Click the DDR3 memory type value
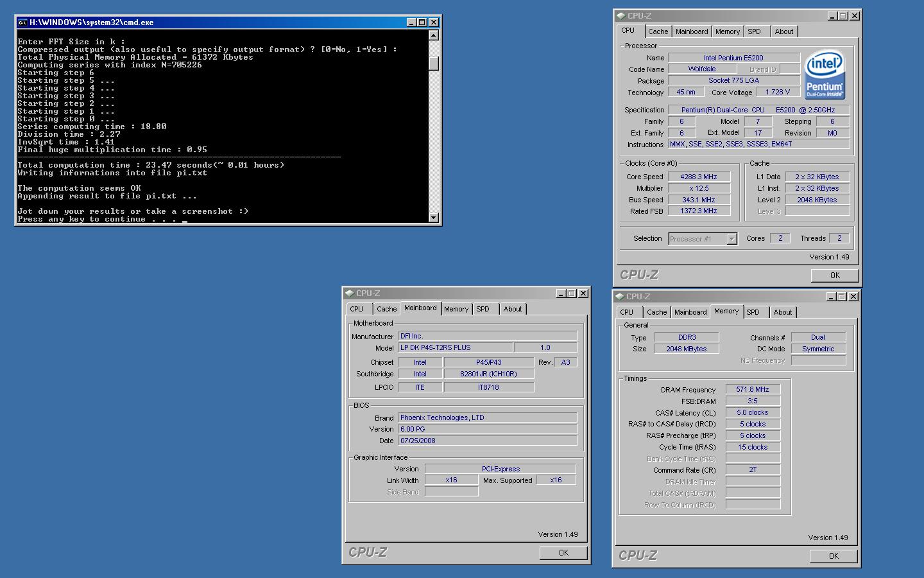This screenshot has width=924, height=578. click(x=687, y=338)
